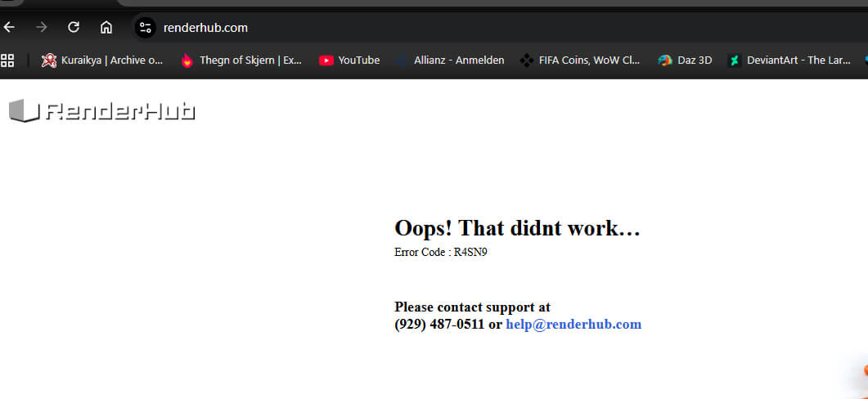This screenshot has height=399, width=868.
Task: Open the Allianz - Anmelden bookmark
Action: pos(449,61)
